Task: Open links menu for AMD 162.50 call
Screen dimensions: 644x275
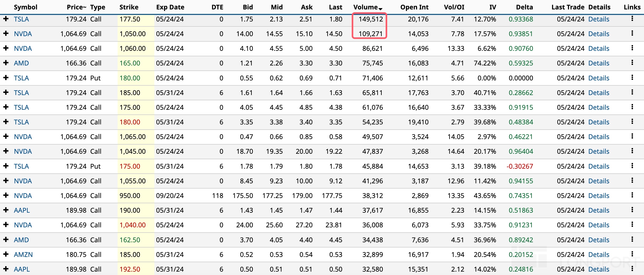Action: click(632, 239)
